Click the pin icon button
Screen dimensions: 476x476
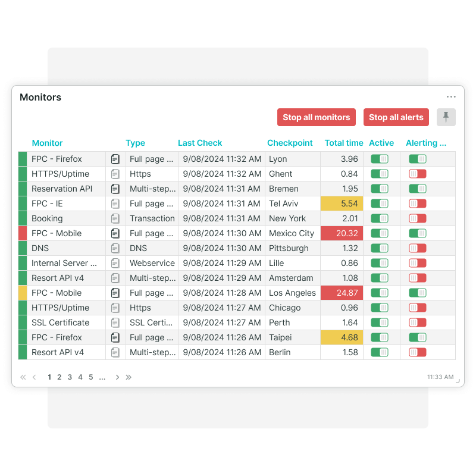[x=446, y=117]
